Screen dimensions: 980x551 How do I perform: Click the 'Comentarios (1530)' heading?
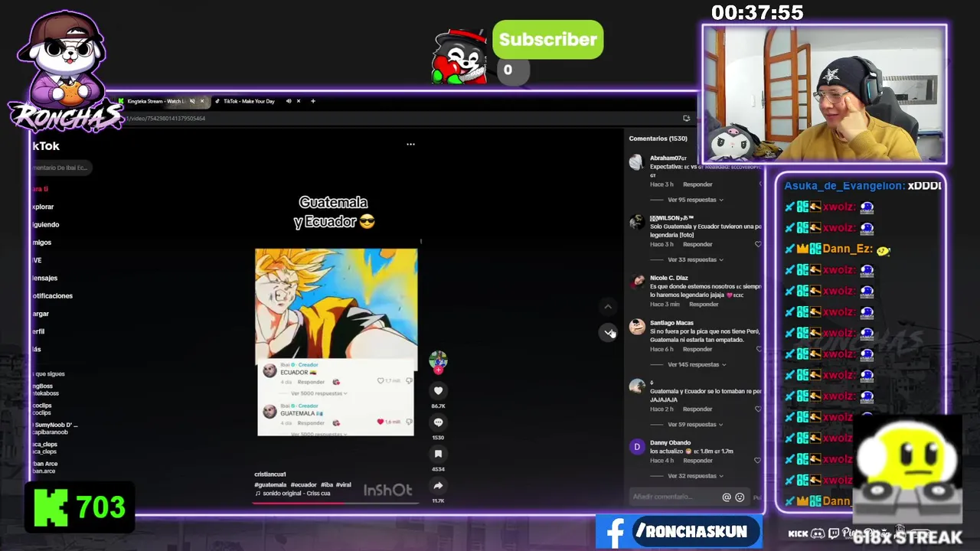tap(658, 139)
